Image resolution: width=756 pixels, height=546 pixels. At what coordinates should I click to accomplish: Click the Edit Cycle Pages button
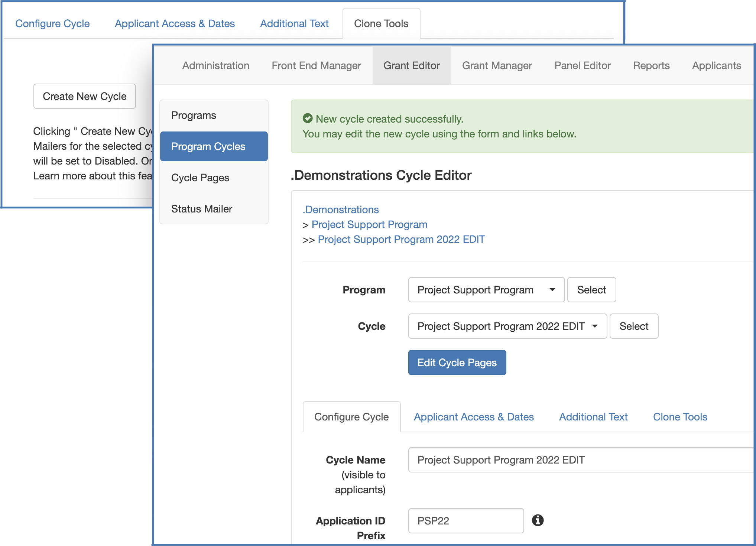tap(457, 363)
